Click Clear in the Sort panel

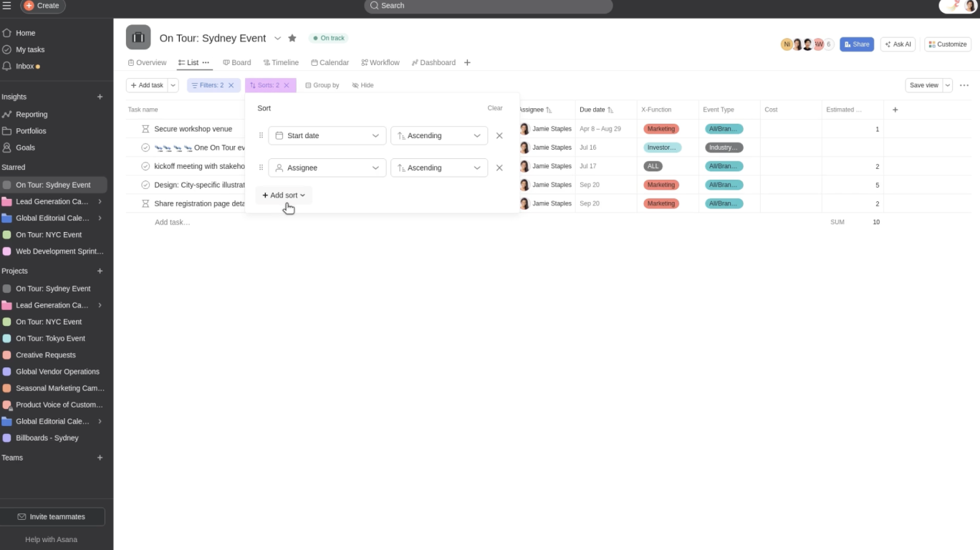click(495, 107)
